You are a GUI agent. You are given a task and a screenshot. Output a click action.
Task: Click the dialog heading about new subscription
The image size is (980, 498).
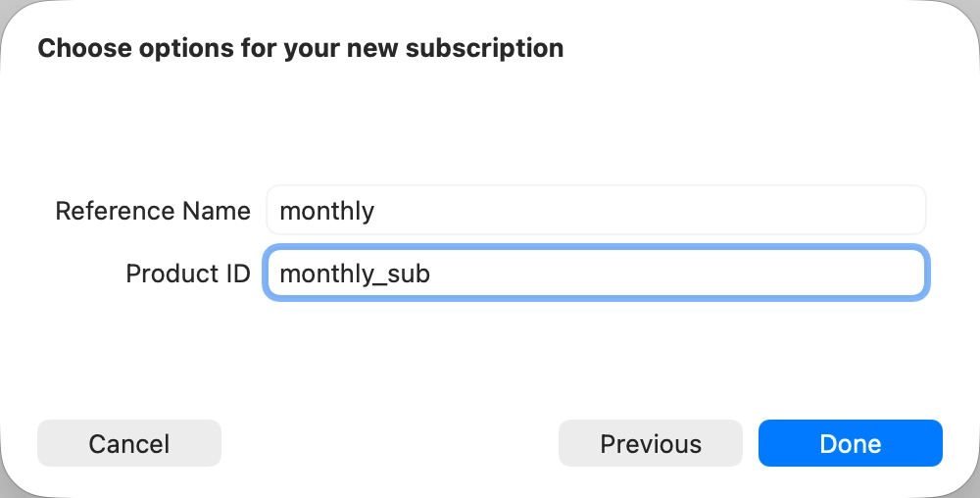coord(300,47)
